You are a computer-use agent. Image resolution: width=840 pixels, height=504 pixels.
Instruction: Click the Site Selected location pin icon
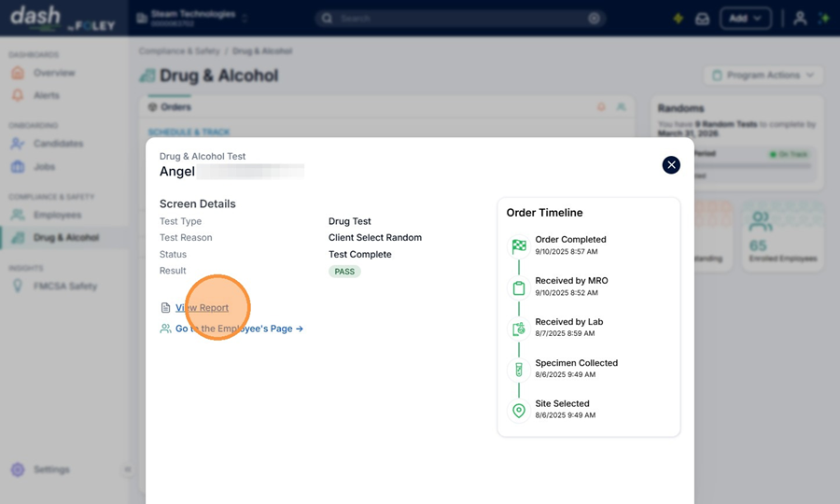519,411
